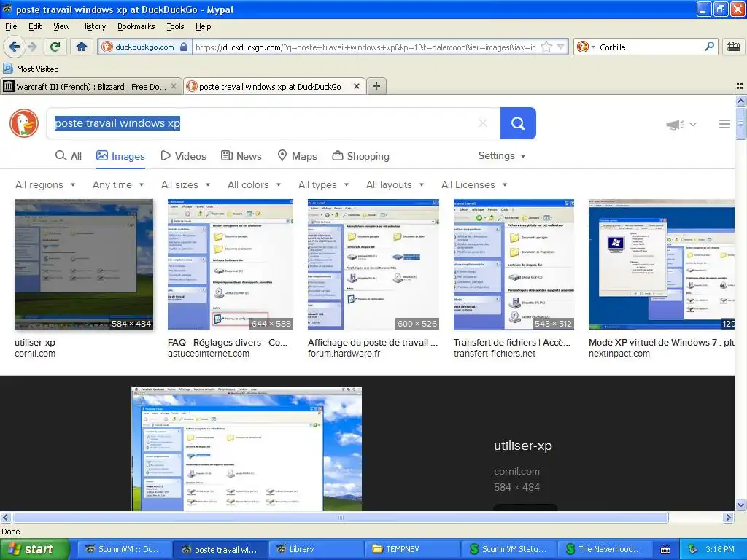Viewport: 747px width, 560px height.
Task: Select the Mode XP virtuel thumbnail
Action: click(x=661, y=265)
